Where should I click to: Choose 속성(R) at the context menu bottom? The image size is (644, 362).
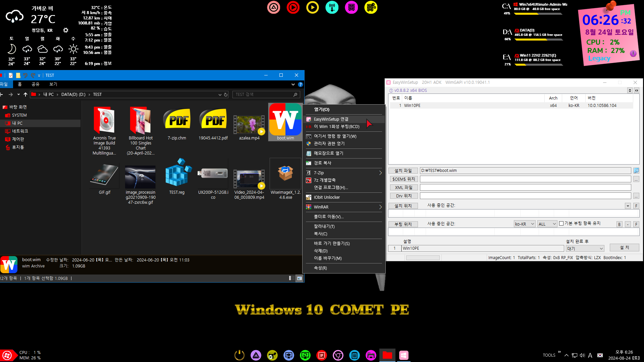(x=343, y=268)
